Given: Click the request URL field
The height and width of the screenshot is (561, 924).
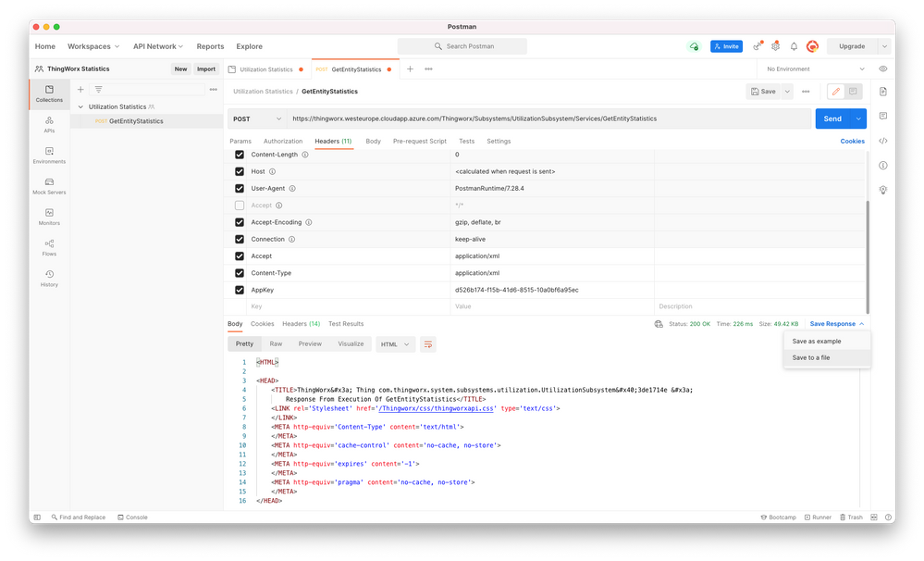Looking at the screenshot, I should coord(548,118).
